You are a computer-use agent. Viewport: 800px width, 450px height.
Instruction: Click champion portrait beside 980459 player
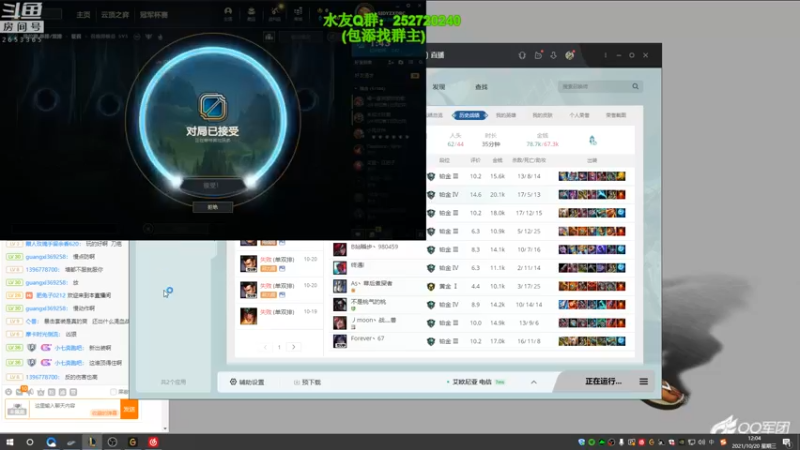click(x=340, y=249)
